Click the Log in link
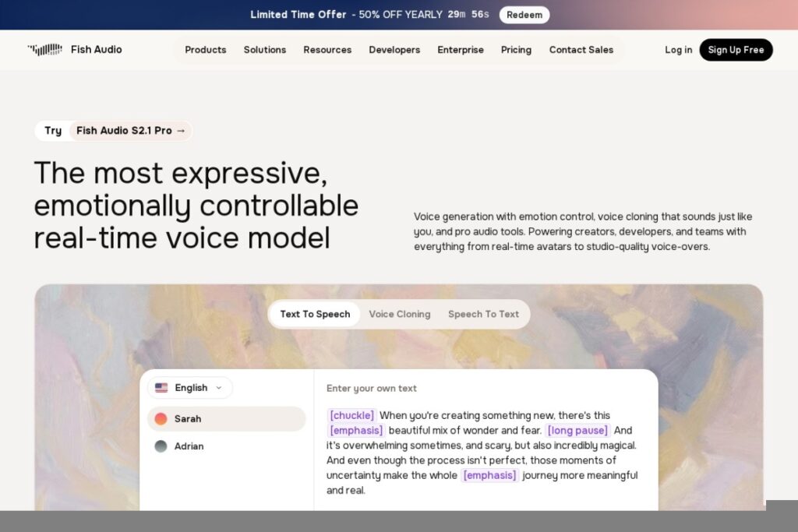 (x=679, y=50)
